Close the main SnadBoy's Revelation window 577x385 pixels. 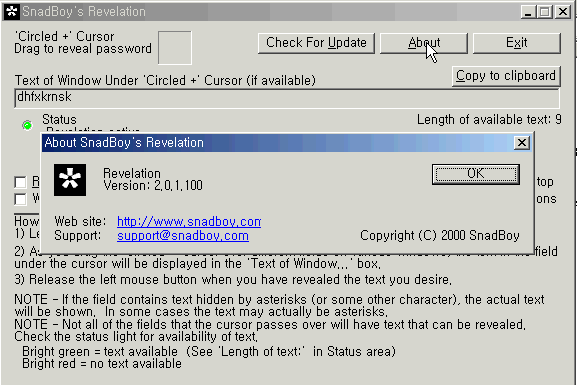click(563, 12)
